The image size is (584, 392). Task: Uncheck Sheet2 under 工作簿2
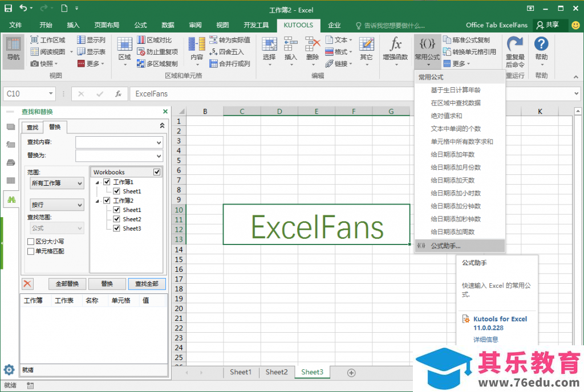pos(116,219)
